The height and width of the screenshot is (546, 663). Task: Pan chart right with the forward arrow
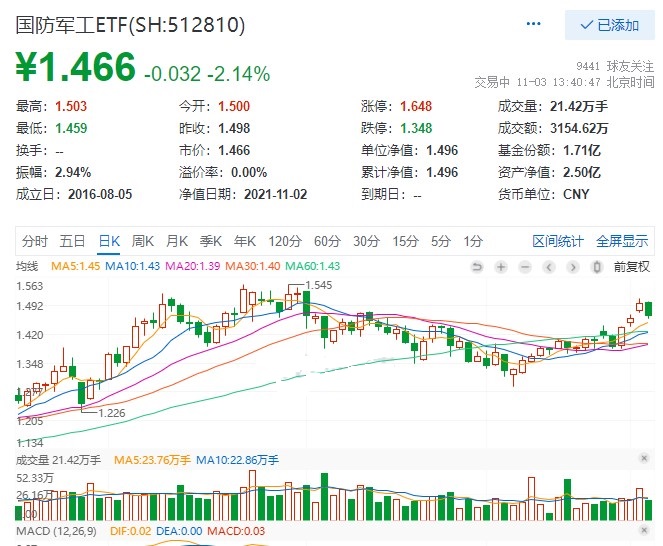coord(573,267)
